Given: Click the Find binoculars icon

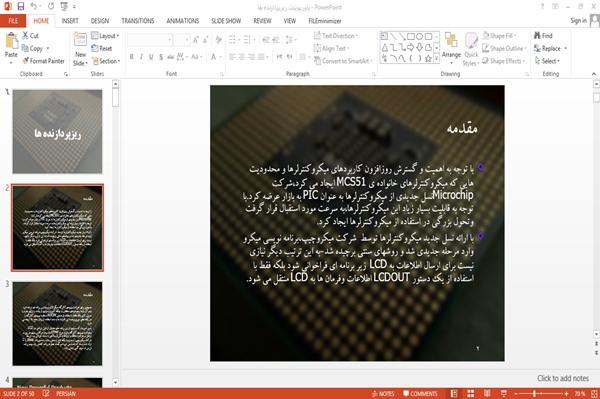Looking at the screenshot, I should click(537, 36).
